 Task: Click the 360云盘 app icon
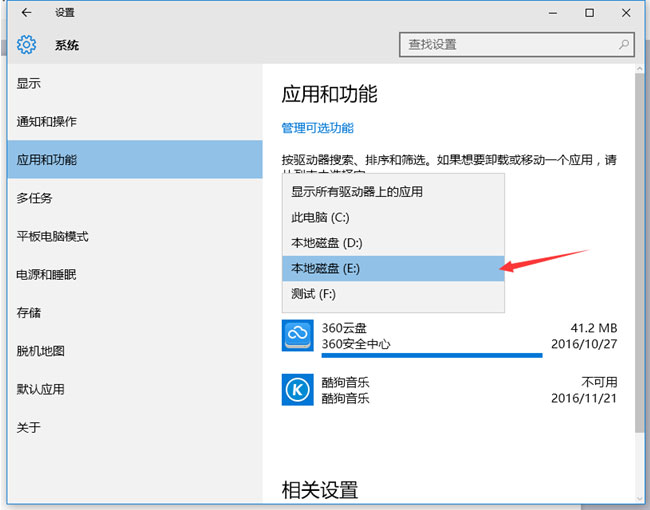(x=297, y=335)
